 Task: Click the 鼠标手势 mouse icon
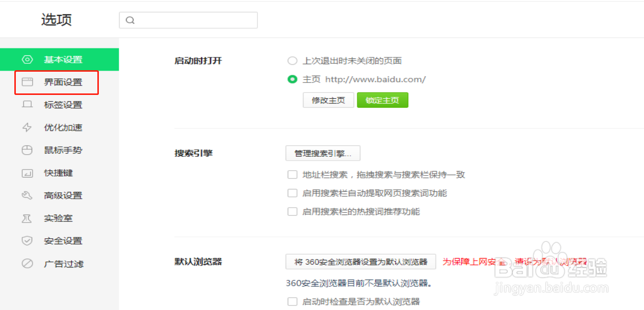(27, 150)
